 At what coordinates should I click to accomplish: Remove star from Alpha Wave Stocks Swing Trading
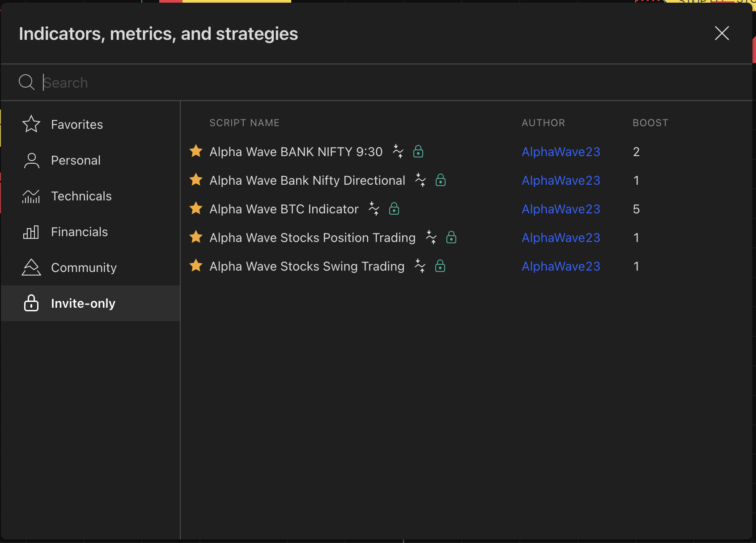[x=196, y=266]
